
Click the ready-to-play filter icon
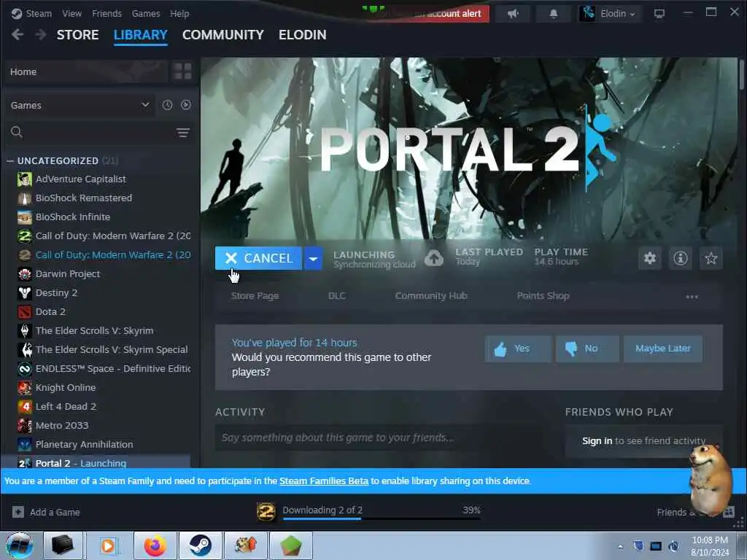click(186, 105)
